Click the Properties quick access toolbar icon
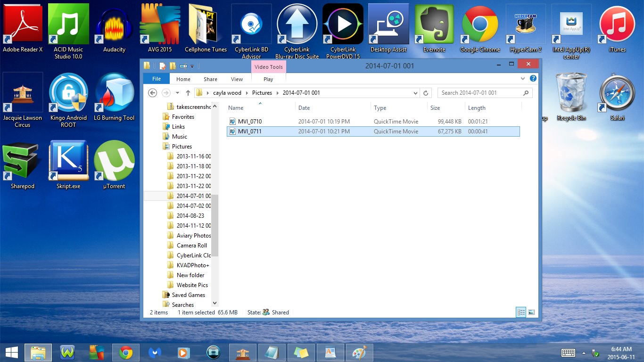 [163, 66]
